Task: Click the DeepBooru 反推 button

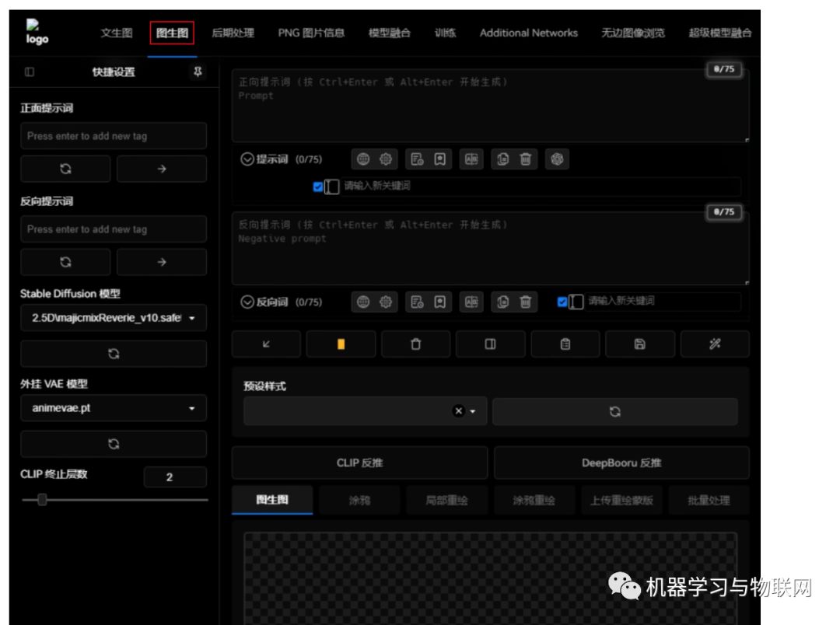Action: [621, 463]
